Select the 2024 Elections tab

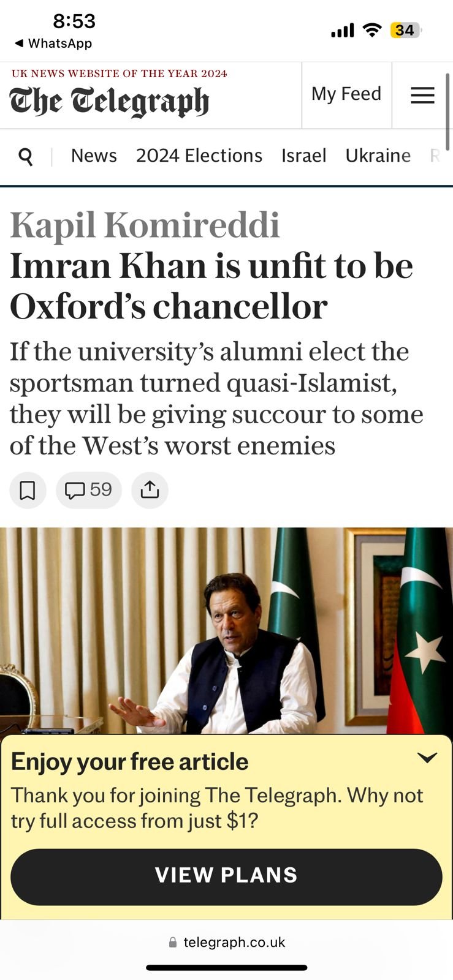pyautogui.click(x=199, y=156)
